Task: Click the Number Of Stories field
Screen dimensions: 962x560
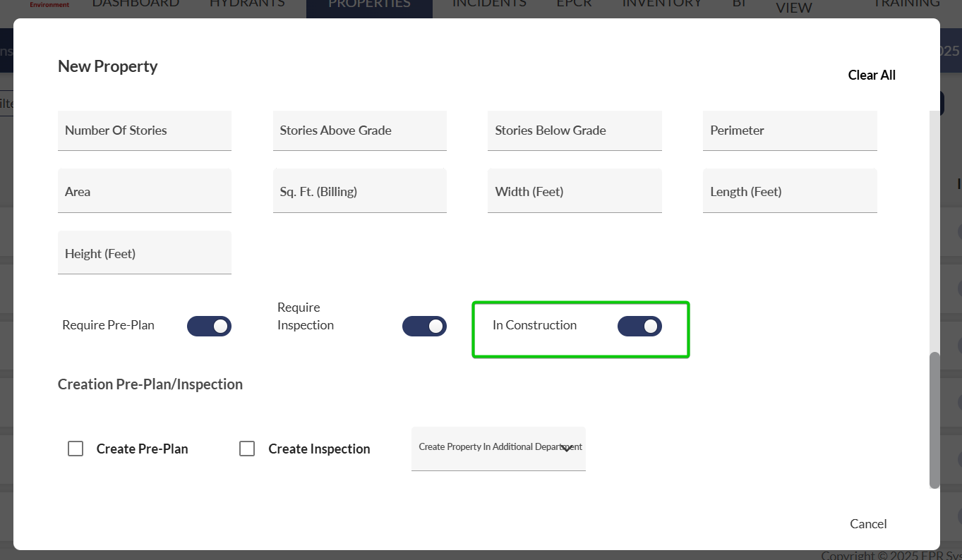Action: [x=145, y=130]
